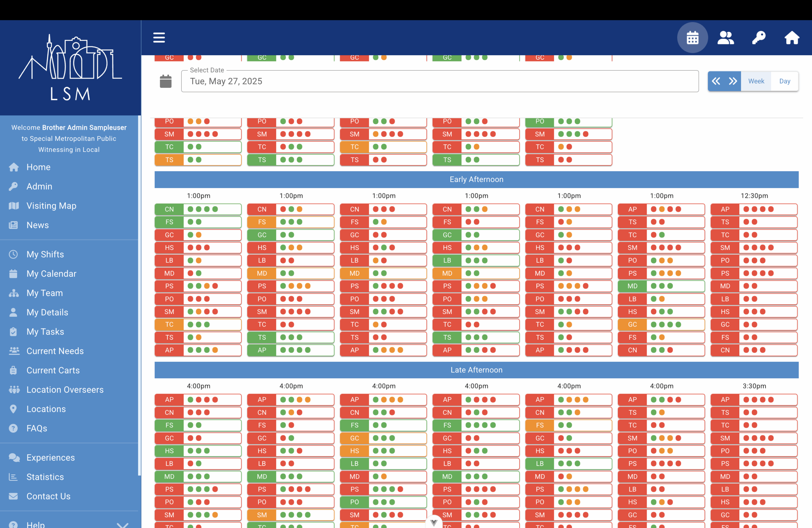Go to previous period with double-left arrows

[x=716, y=81]
